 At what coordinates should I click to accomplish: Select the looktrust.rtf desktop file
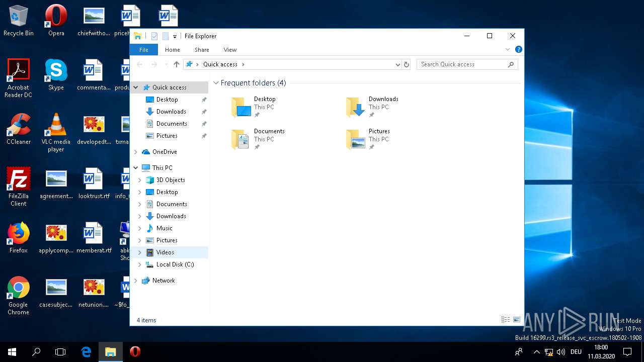[x=94, y=184]
